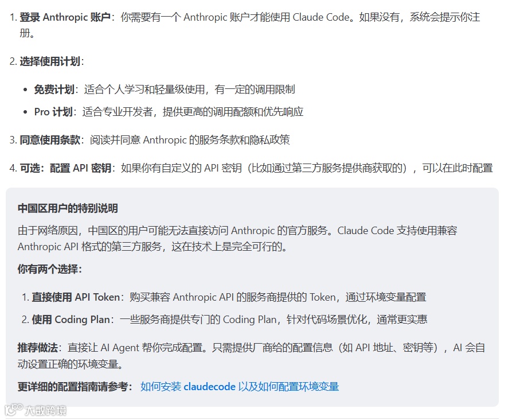Click the text '你需要有一个 Anthropic 账户才能使用 Claude Code'
Image resolution: width=508 pixels, height=420 pixels.
tap(235, 17)
